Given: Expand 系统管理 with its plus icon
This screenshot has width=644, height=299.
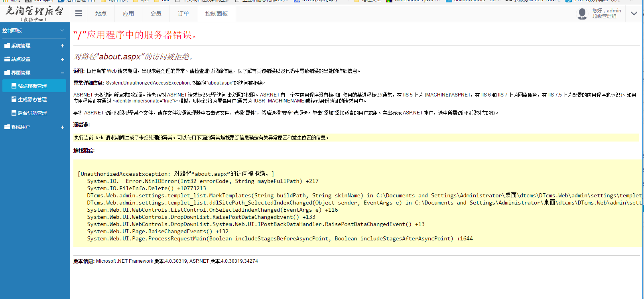Looking at the screenshot, I should click(x=63, y=46).
